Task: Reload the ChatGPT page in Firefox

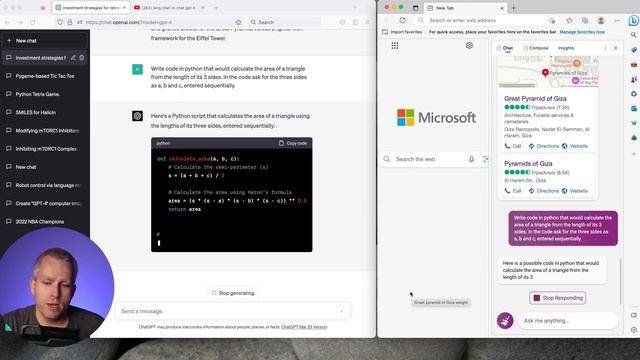Action: point(33,22)
